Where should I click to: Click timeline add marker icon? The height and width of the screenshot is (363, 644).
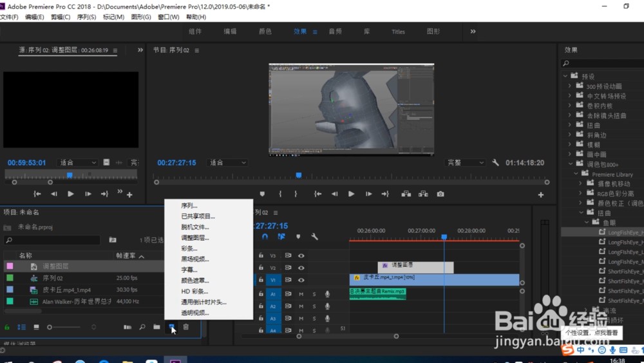point(298,237)
